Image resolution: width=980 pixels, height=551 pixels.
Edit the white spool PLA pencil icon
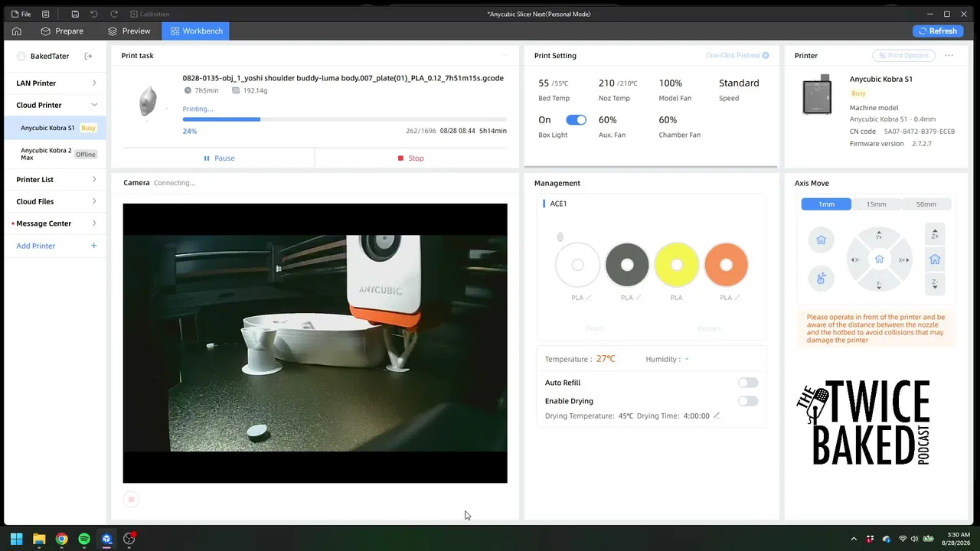589,298
